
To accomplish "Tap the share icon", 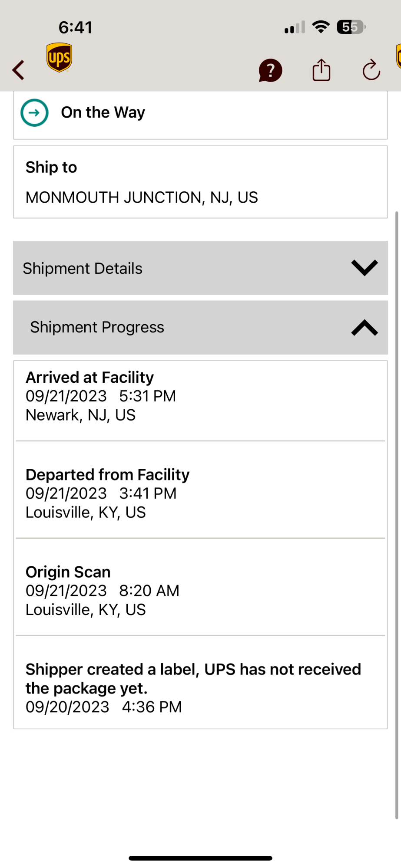I will (x=321, y=70).
